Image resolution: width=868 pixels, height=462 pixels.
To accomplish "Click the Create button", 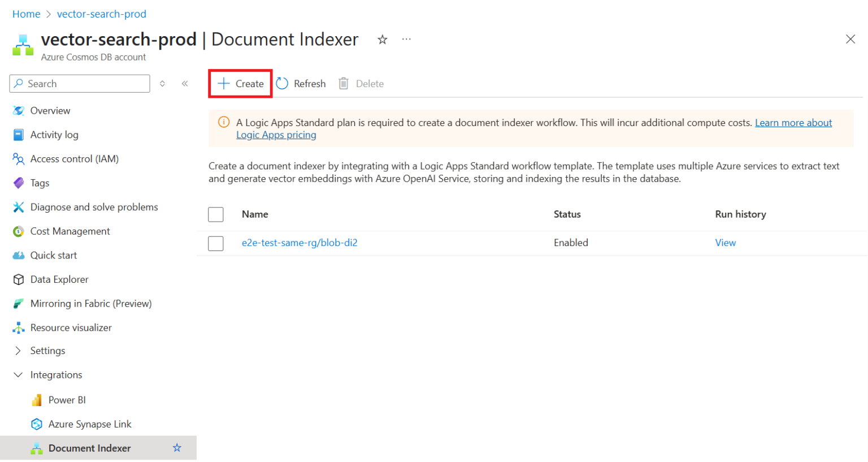I will tap(240, 83).
